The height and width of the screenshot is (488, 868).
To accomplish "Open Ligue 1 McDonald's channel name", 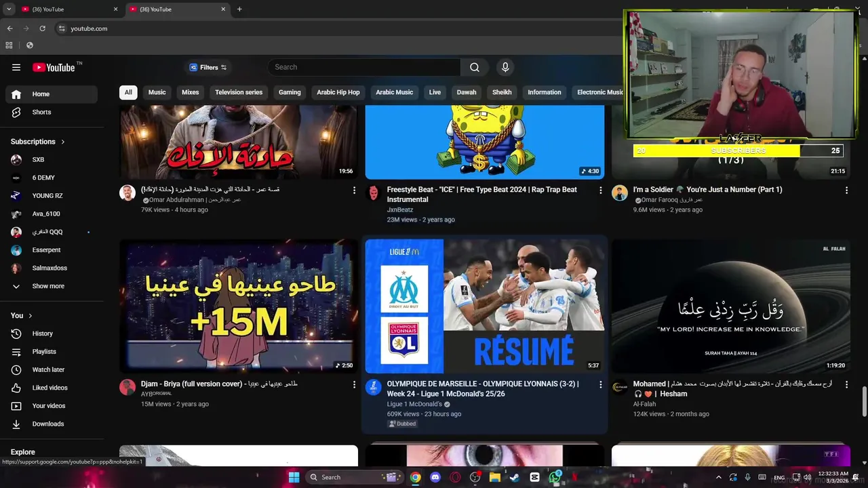I will point(414,404).
